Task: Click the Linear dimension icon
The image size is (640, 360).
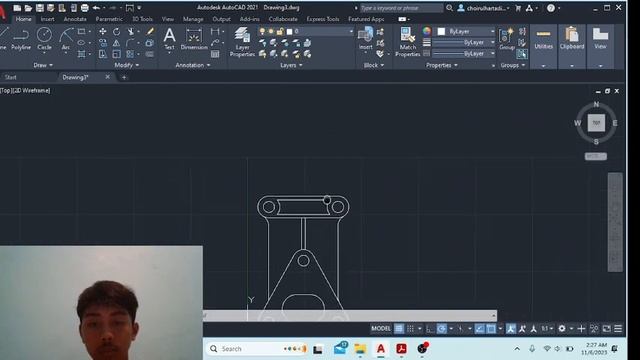Action: (215, 31)
